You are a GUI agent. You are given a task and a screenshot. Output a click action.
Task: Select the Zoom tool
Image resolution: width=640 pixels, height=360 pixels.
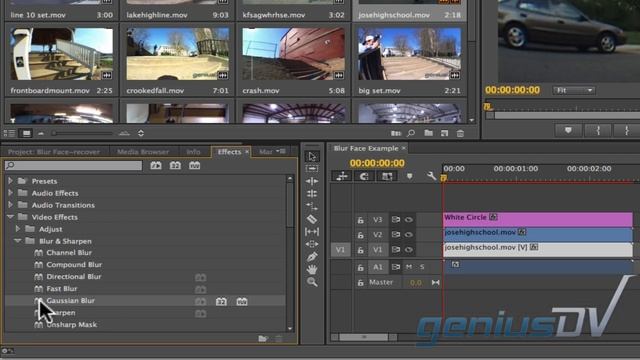tap(312, 282)
